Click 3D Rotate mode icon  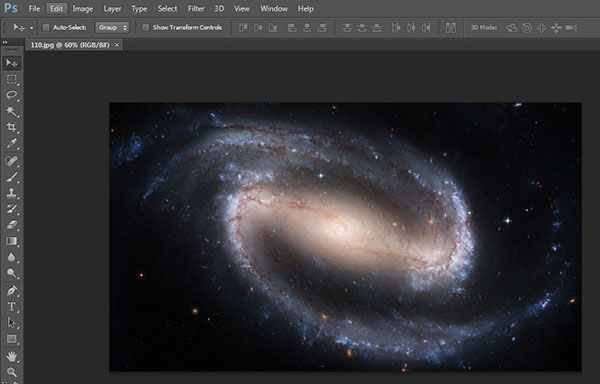(x=512, y=28)
